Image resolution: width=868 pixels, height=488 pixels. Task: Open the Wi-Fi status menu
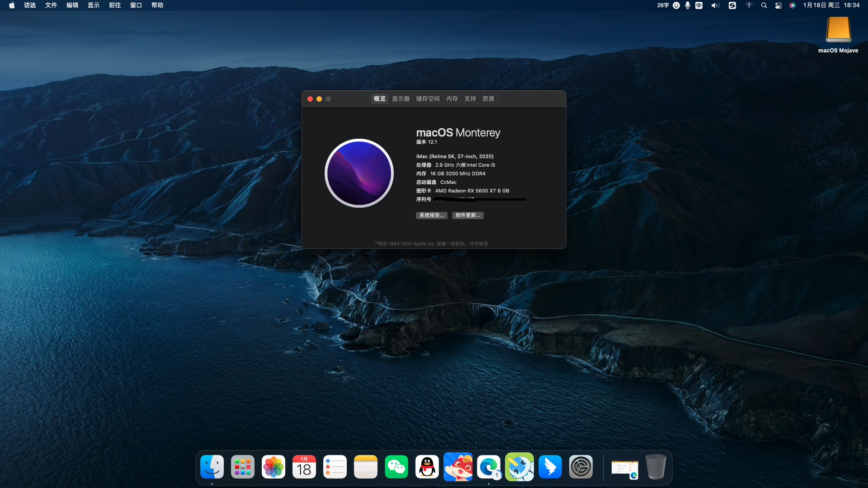(749, 5)
